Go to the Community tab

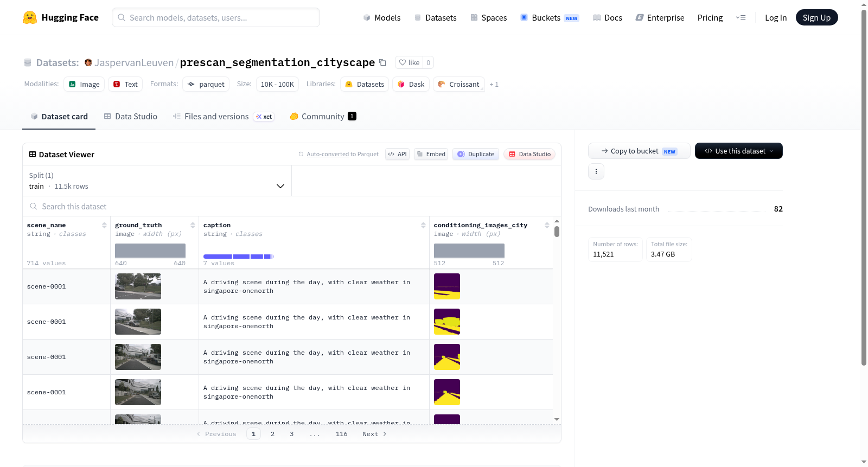click(323, 116)
